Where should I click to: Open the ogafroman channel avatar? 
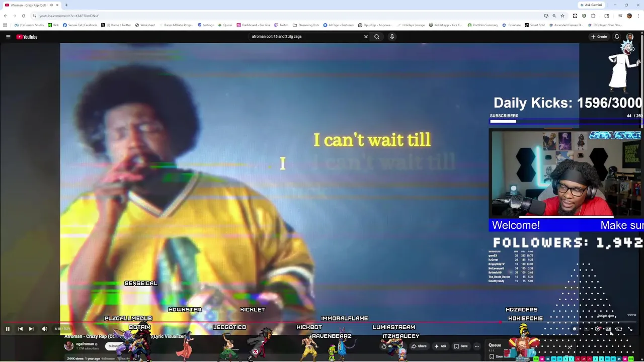69,346
